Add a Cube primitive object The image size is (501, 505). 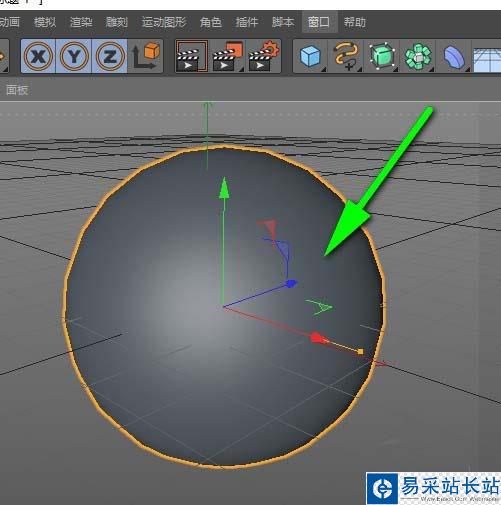[310, 56]
